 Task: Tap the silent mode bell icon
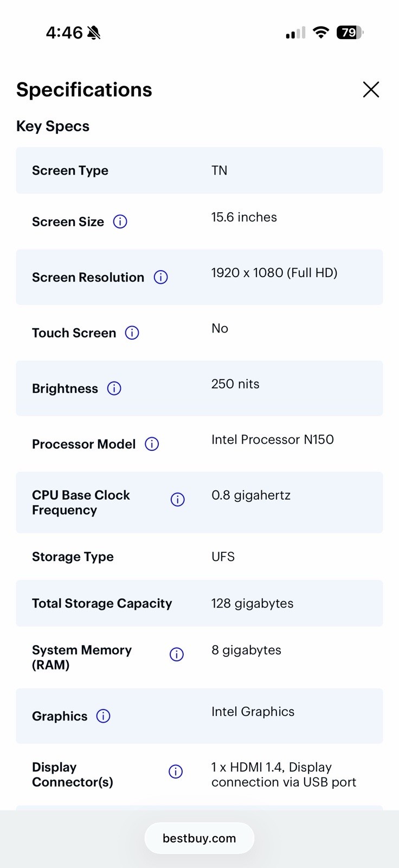pyautogui.click(x=94, y=33)
